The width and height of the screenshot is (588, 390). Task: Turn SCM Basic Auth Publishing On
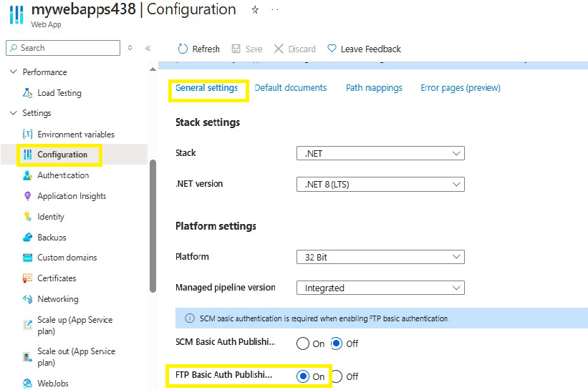[x=302, y=343]
